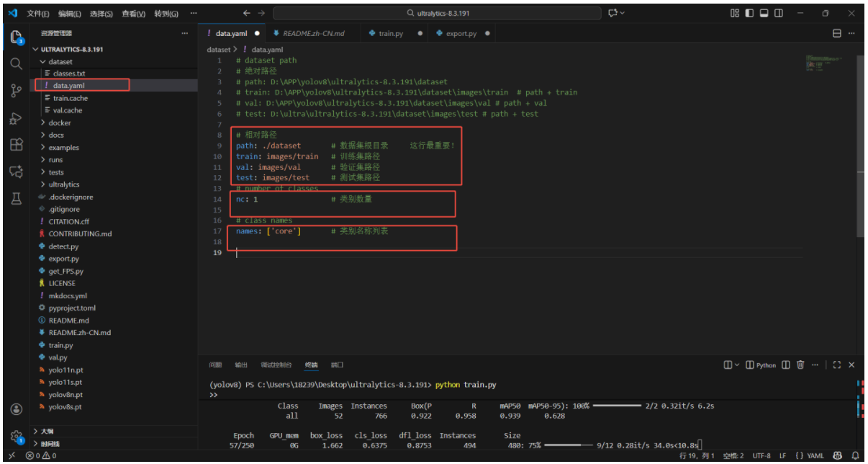The height and width of the screenshot is (464, 868).
Task: Close the terminal panel
Action: tap(851, 365)
